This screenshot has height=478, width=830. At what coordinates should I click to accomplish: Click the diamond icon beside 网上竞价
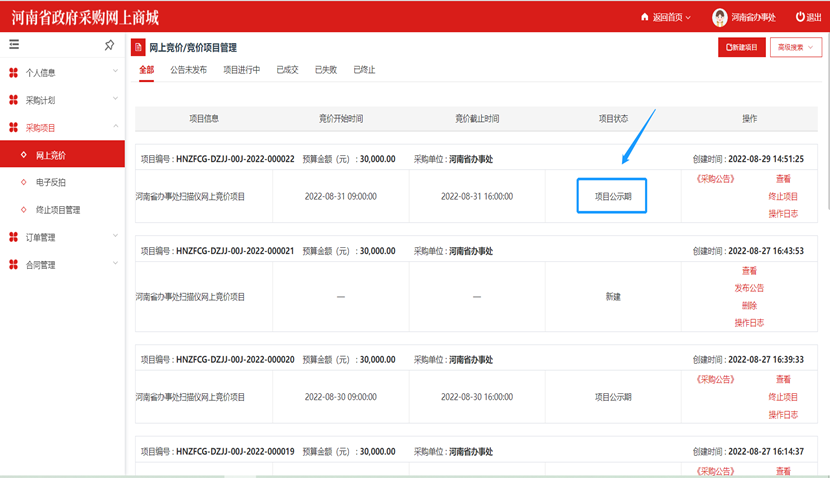tap(23, 155)
